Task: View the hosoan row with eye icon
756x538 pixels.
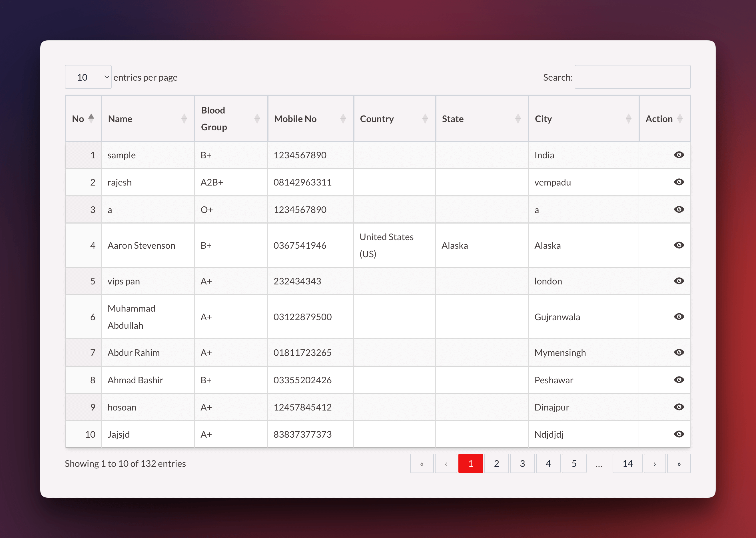Action: click(x=679, y=407)
